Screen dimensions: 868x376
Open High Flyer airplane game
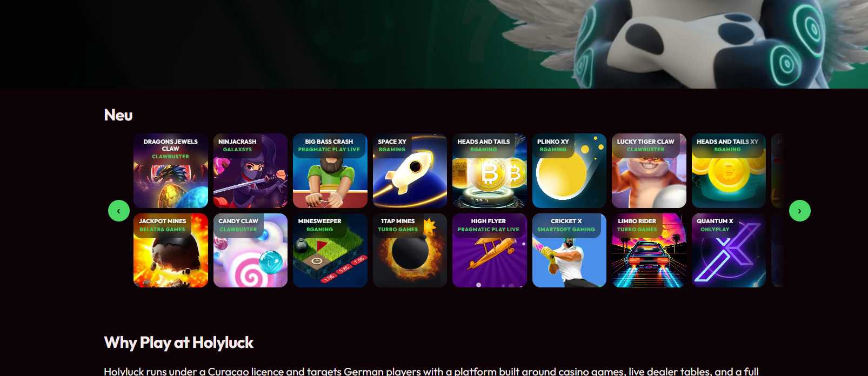click(490, 250)
